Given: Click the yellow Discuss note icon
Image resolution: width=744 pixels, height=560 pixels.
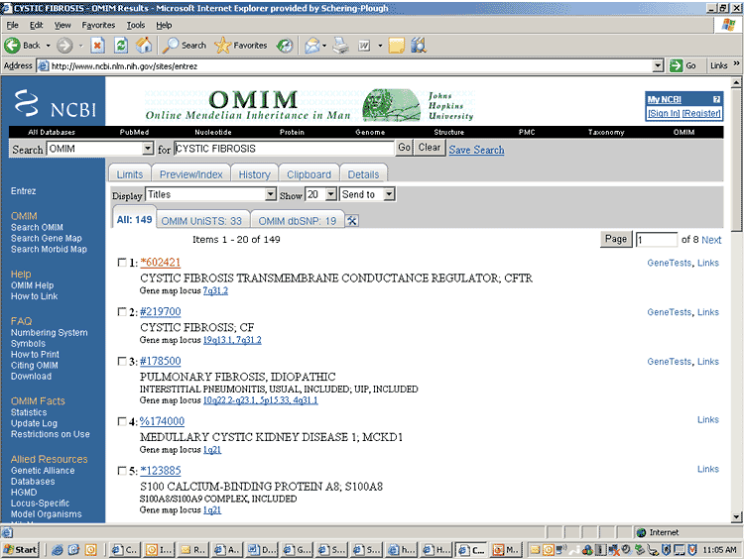Looking at the screenshot, I should (396, 46).
